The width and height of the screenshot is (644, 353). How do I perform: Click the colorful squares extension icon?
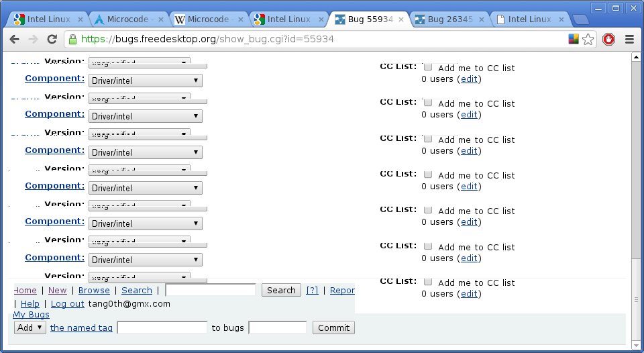coord(574,40)
